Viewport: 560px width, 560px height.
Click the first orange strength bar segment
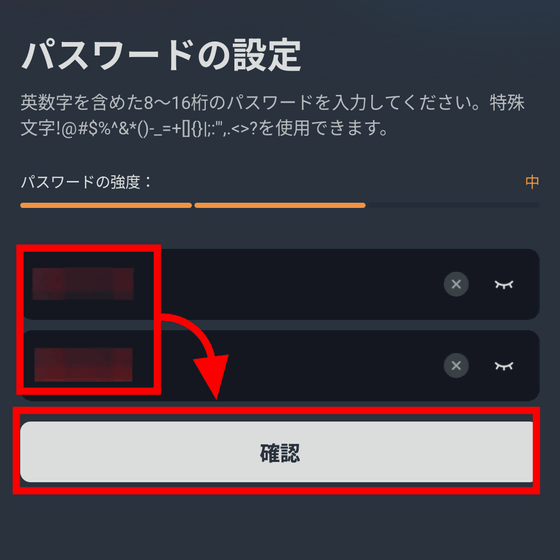point(106,205)
